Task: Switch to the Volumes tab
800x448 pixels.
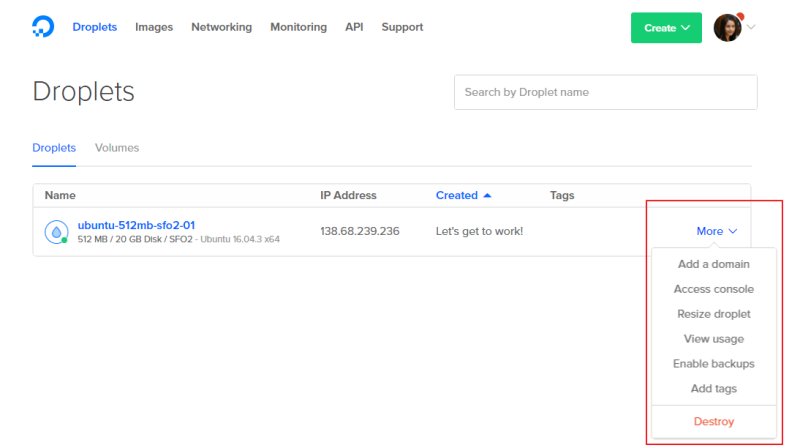Action: click(117, 148)
